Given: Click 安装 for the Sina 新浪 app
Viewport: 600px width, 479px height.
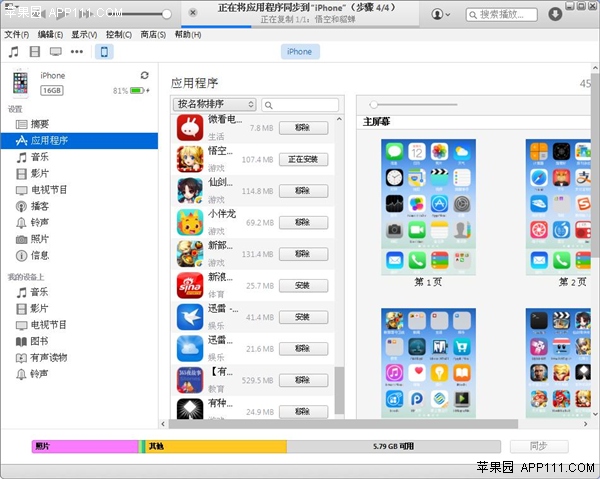Looking at the screenshot, I should (x=303, y=286).
